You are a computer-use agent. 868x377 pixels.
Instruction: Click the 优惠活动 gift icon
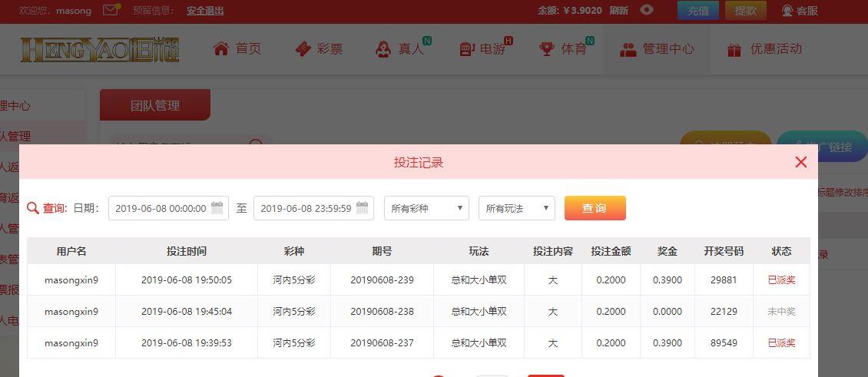click(x=734, y=50)
